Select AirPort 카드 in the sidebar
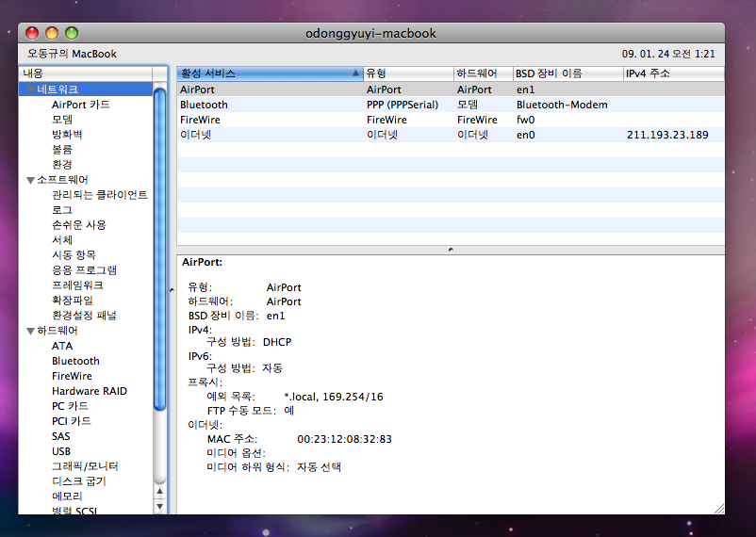Viewport: 756px width, 537px height. pyautogui.click(x=81, y=105)
